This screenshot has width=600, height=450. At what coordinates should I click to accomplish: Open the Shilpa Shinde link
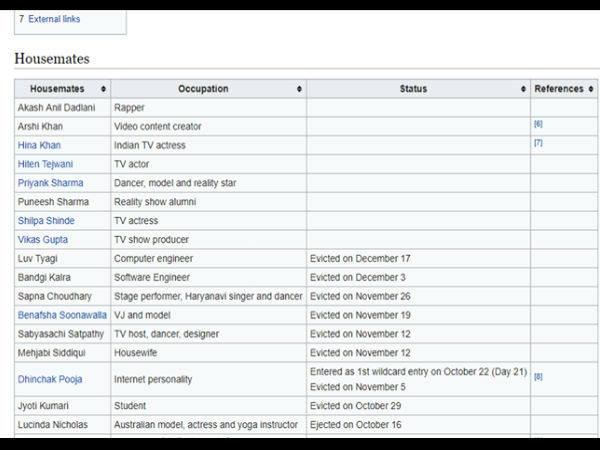[x=46, y=221]
